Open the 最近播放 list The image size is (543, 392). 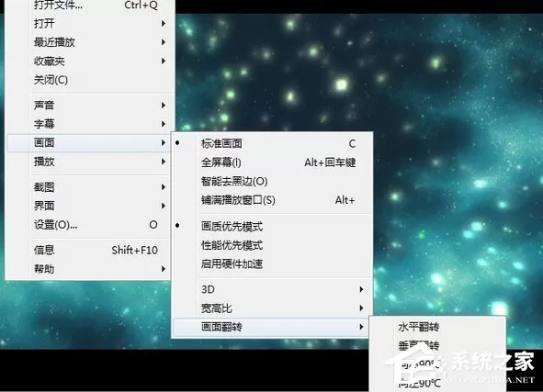coord(88,42)
